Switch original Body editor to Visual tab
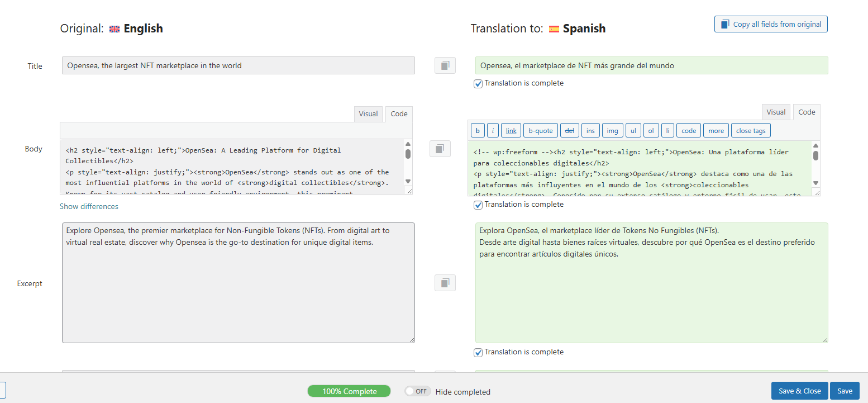The width and height of the screenshot is (868, 403). (368, 113)
